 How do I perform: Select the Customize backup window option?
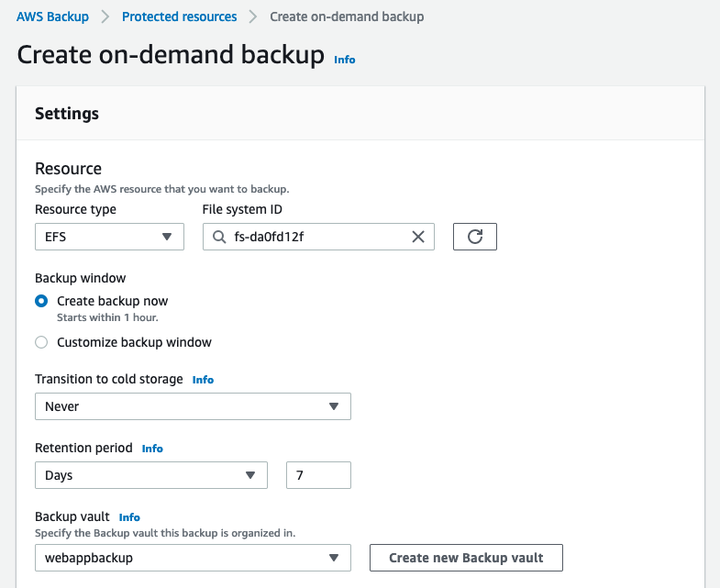41,342
